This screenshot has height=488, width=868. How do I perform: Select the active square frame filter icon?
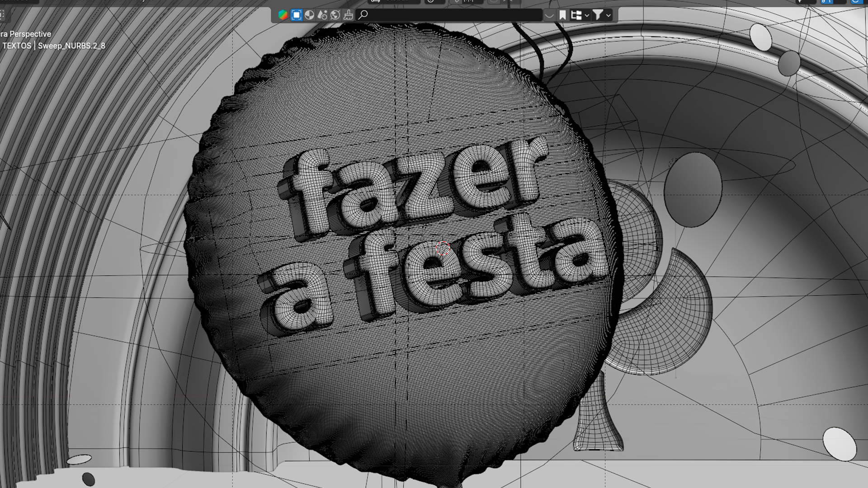tap(297, 15)
